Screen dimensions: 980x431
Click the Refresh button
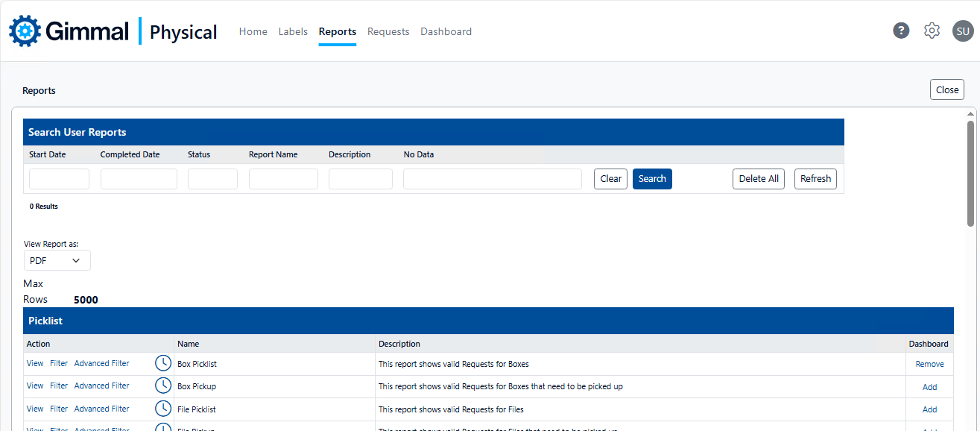coord(815,179)
